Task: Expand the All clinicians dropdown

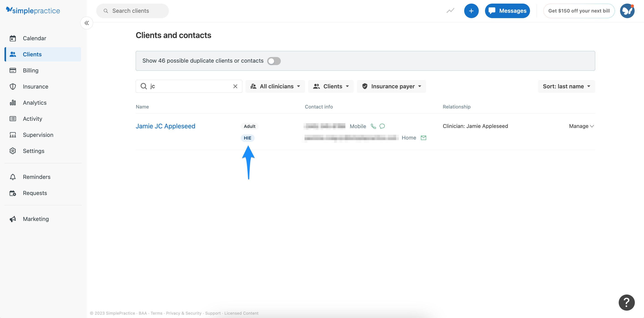Action: 275,86
